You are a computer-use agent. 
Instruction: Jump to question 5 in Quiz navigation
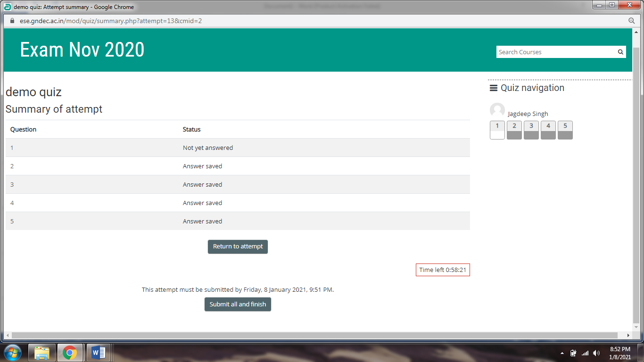pos(565,130)
